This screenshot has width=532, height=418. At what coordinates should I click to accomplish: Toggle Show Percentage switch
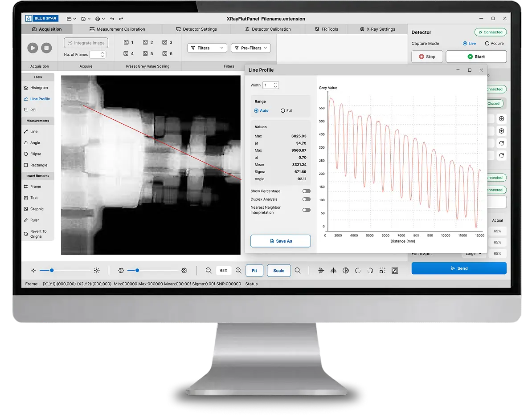(306, 191)
